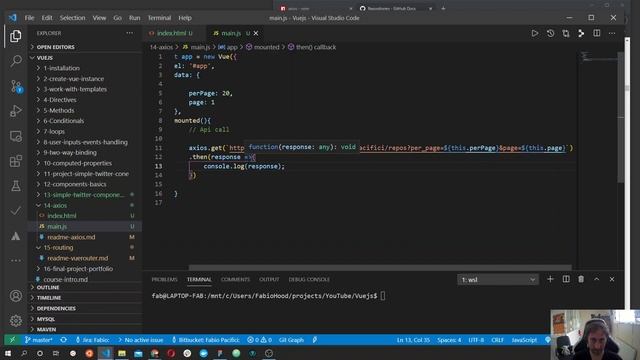Open the checkmark view in activity bar
The width and height of the screenshot is (640, 360).
pos(16,211)
